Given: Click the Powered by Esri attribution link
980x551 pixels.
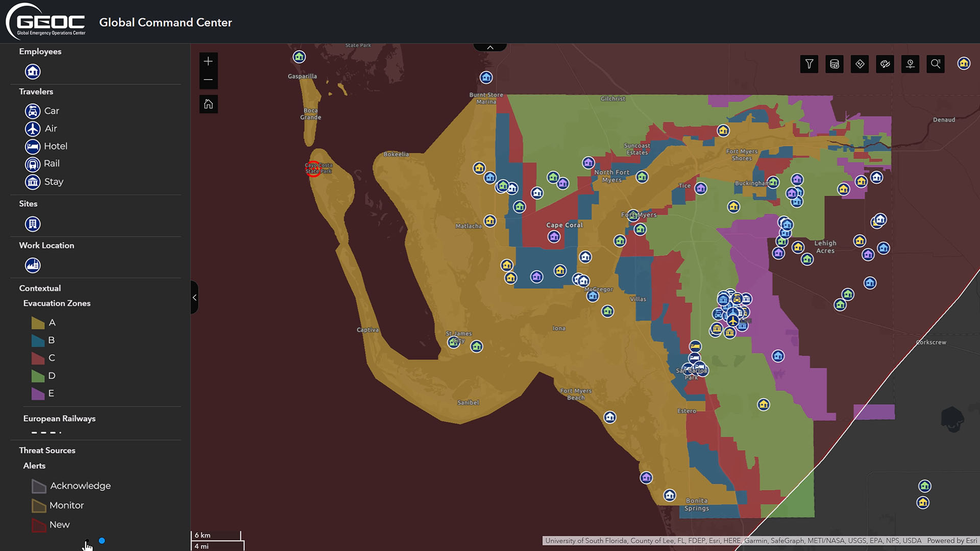Looking at the screenshot, I should point(951,540).
